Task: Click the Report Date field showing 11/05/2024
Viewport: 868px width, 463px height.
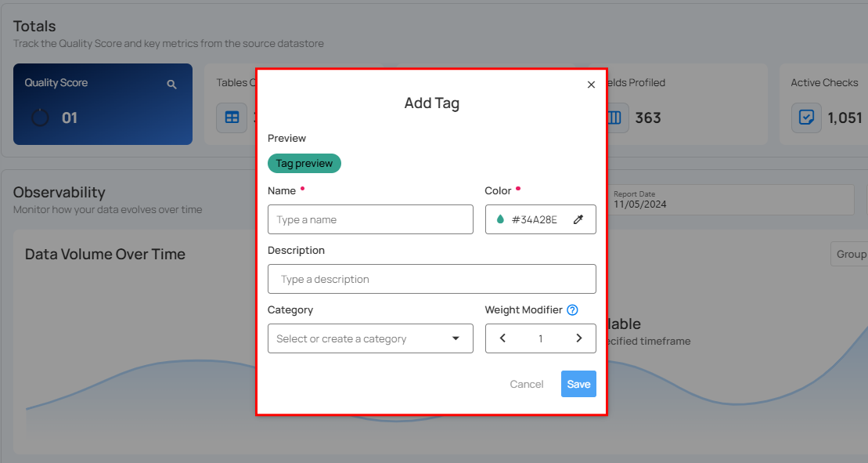Action: 732,200
